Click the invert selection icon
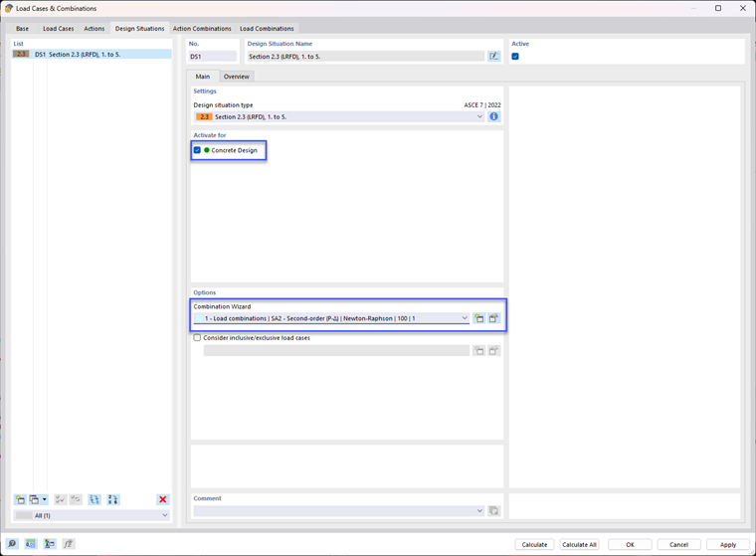The width and height of the screenshot is (756, 556). point(76,499)
